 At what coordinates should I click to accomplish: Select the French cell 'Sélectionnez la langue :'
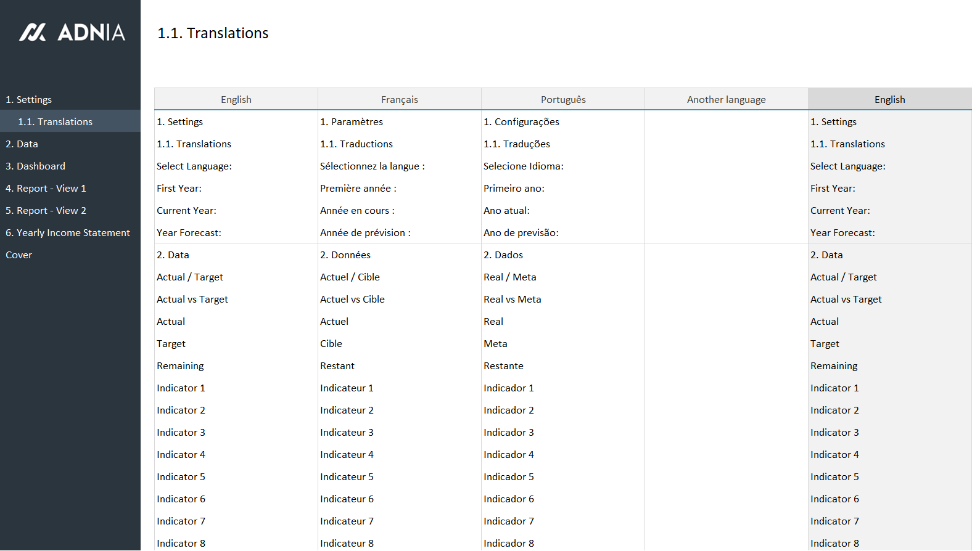point(373,166)
